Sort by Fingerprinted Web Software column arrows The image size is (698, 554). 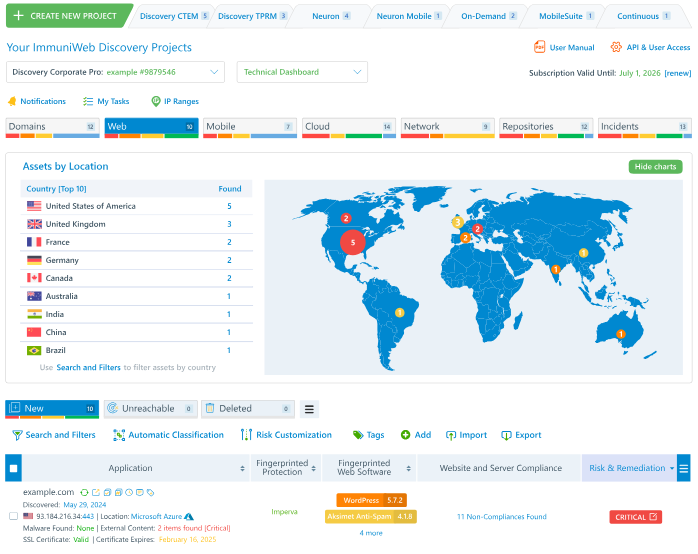coord(408,469)
